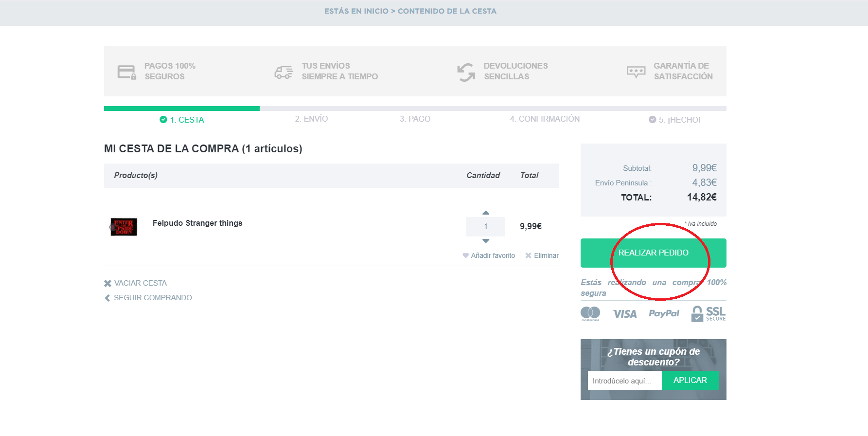Click the returns circular arrows icon

point(466,72)
